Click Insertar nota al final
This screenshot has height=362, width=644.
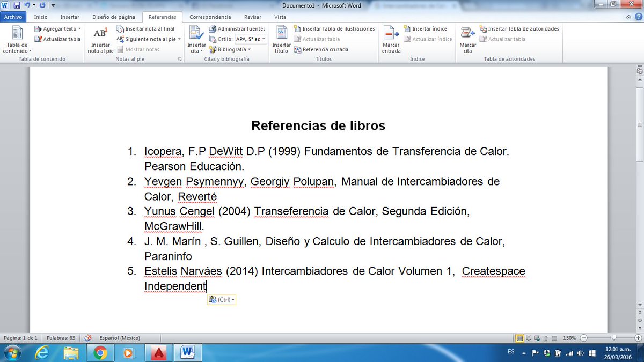coord(146,29)
